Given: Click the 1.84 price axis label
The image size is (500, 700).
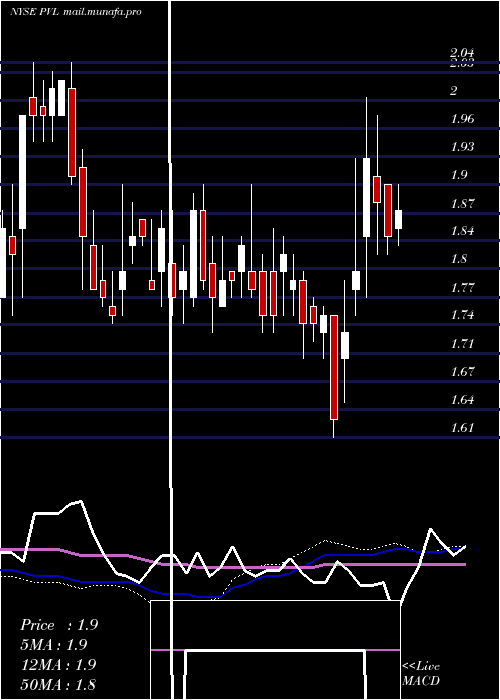Looking at the screenshot, I should click(462, 231).
